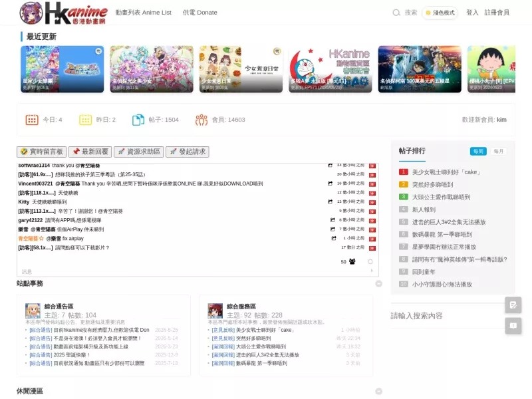Open ranked post 回到童年
Viewport: 532px width, 399px height.
pyautogui.click(x=424, y=272)
